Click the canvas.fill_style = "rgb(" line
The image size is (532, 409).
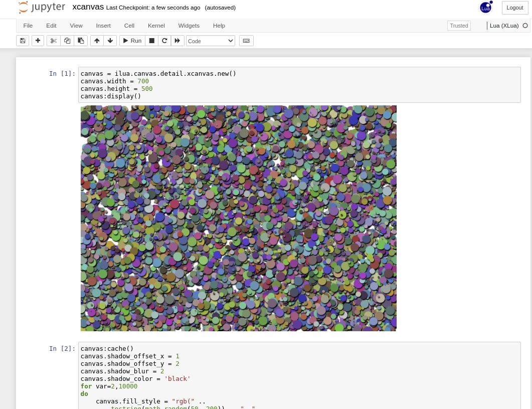coord(150,401)
